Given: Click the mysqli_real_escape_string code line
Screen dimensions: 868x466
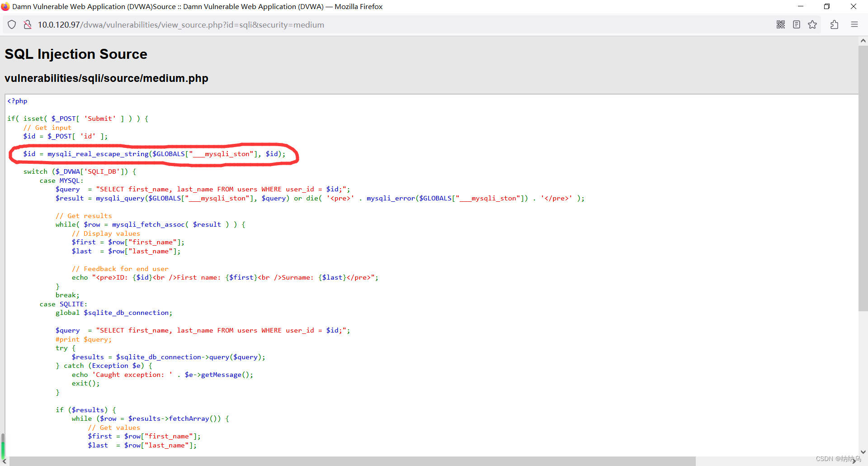Looking at the screenshot, I should tap(154, 154).
